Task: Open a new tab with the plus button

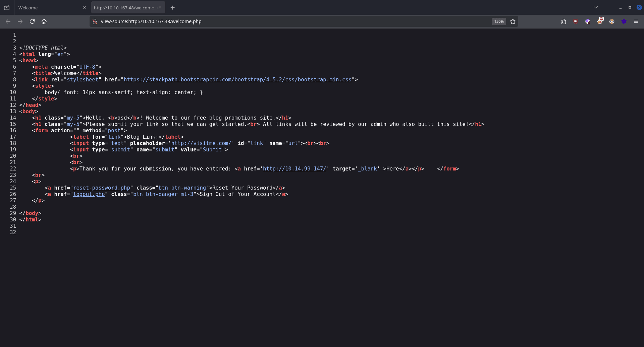Action: point(173,7)
